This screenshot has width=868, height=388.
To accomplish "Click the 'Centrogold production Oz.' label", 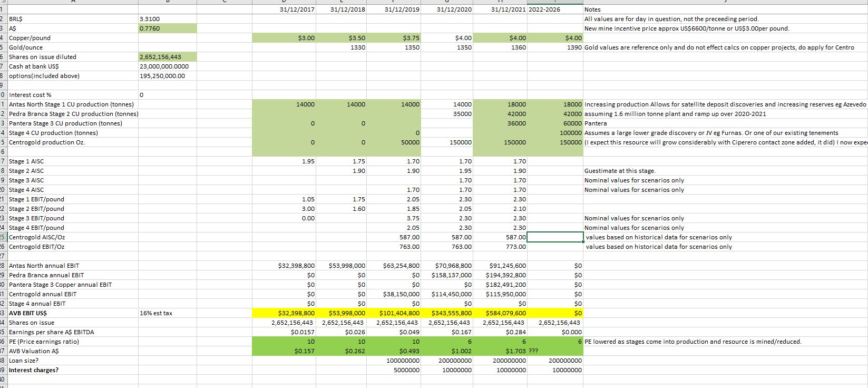I will coord(46,142).
